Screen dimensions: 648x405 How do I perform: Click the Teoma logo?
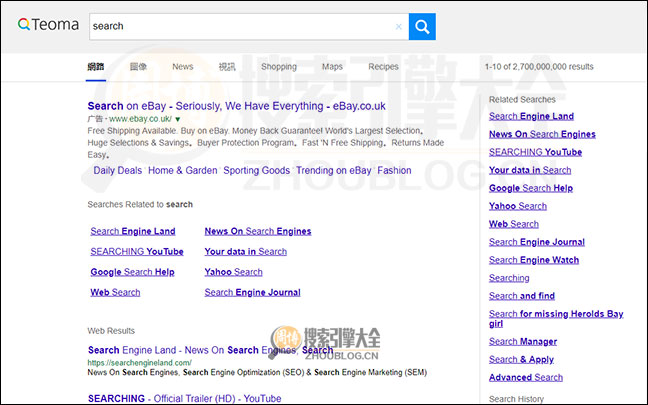pyautogui.click(x=49, y=25)
